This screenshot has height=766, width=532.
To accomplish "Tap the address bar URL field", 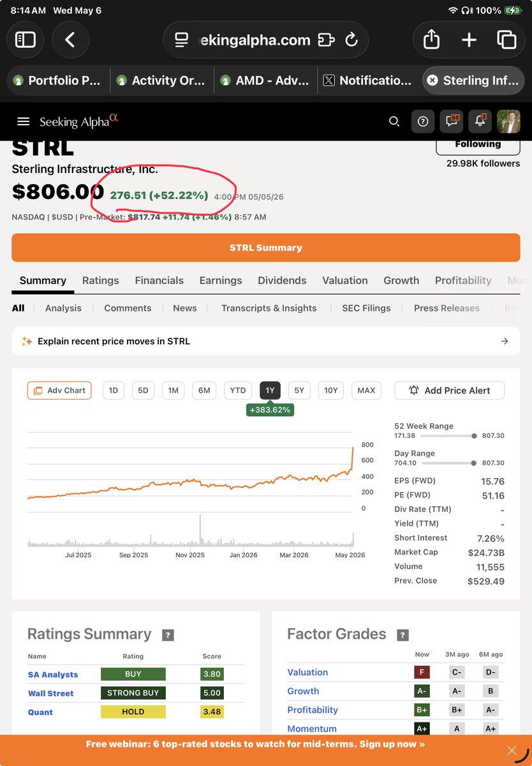I will [x=255, y=40].
